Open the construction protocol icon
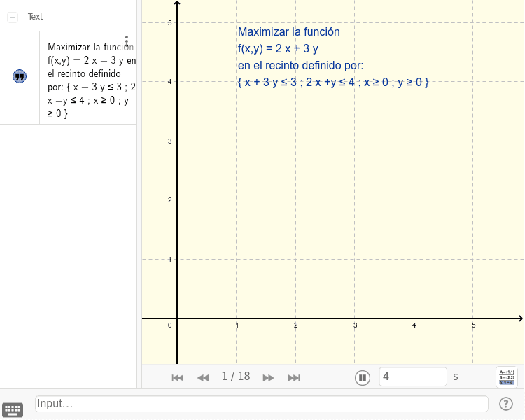 507,377
